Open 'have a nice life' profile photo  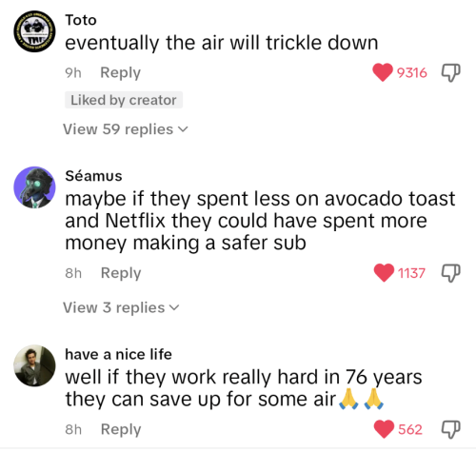click(x=34, y=365)
